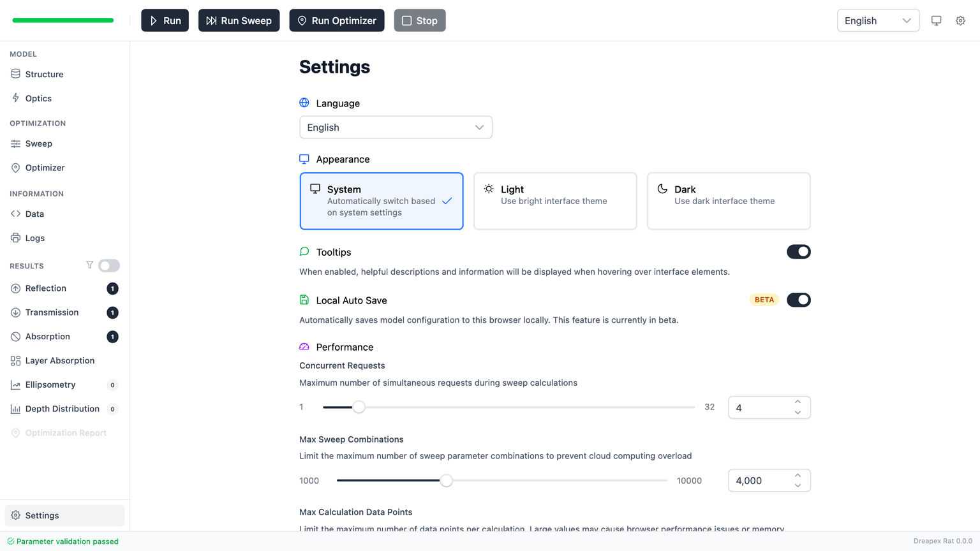980x551 pixels.
Task: Click the settings gear icon in top bar
Action: 960,20
